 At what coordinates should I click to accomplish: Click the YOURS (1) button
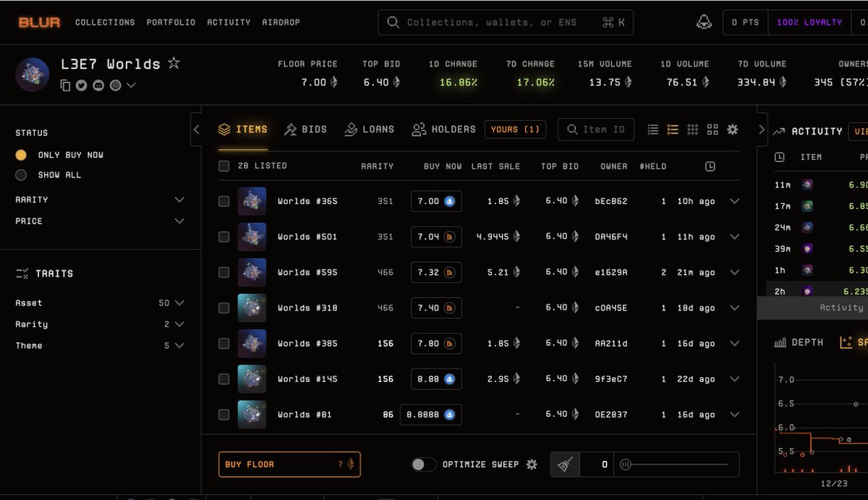pyautogui.click(x=515, y=130)
